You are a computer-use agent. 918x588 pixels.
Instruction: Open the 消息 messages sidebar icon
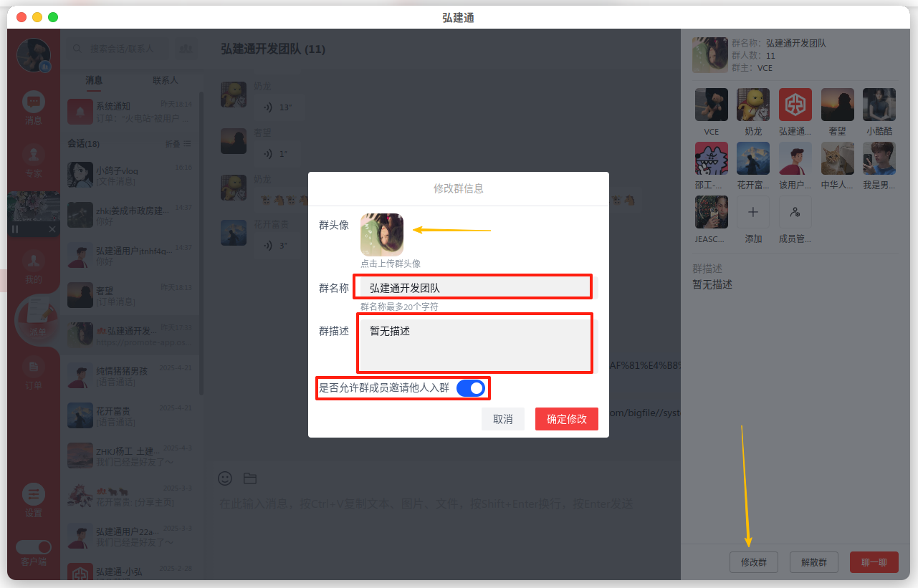(34, 102)
